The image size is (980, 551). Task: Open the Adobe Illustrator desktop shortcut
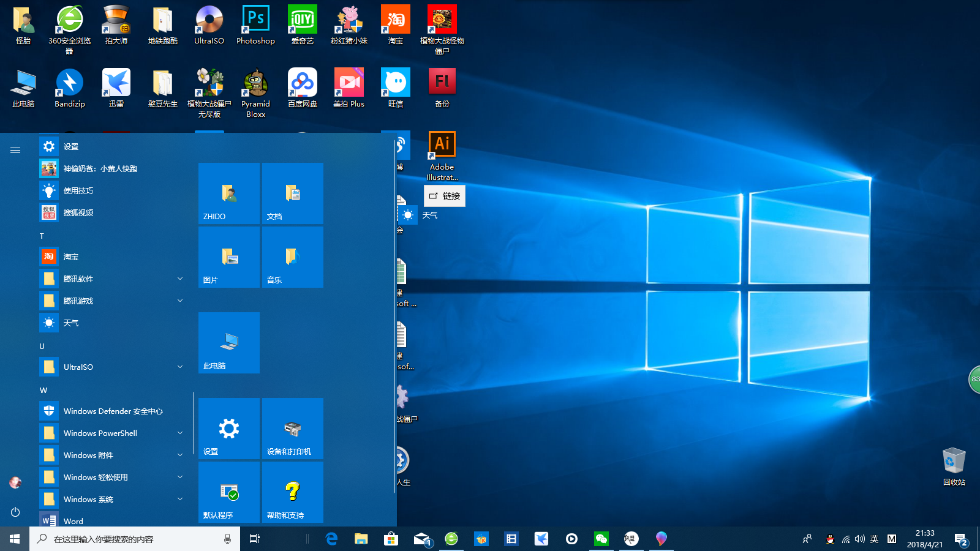(x=442, y=156)
